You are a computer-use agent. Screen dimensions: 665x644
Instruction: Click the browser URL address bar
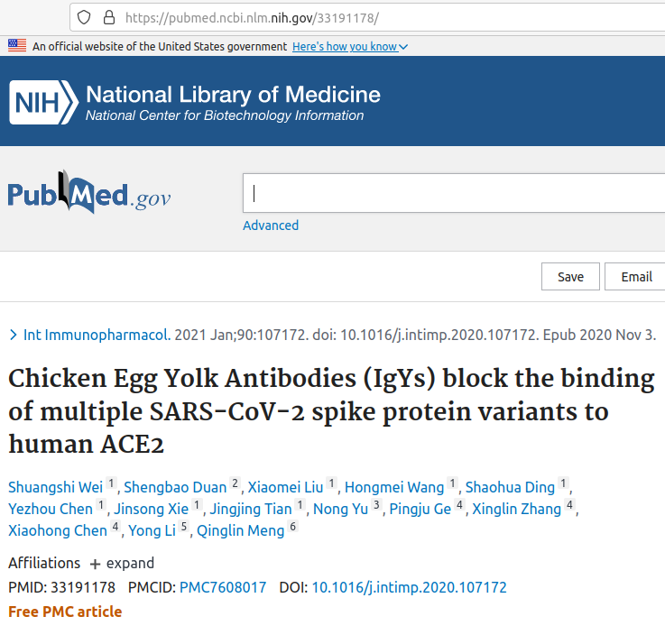[367, 17]
